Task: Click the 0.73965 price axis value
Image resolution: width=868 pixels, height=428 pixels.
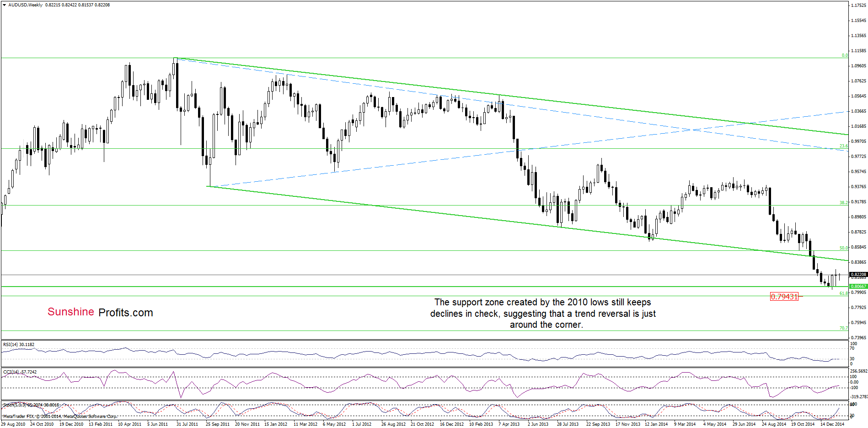Action: [858, 337]
